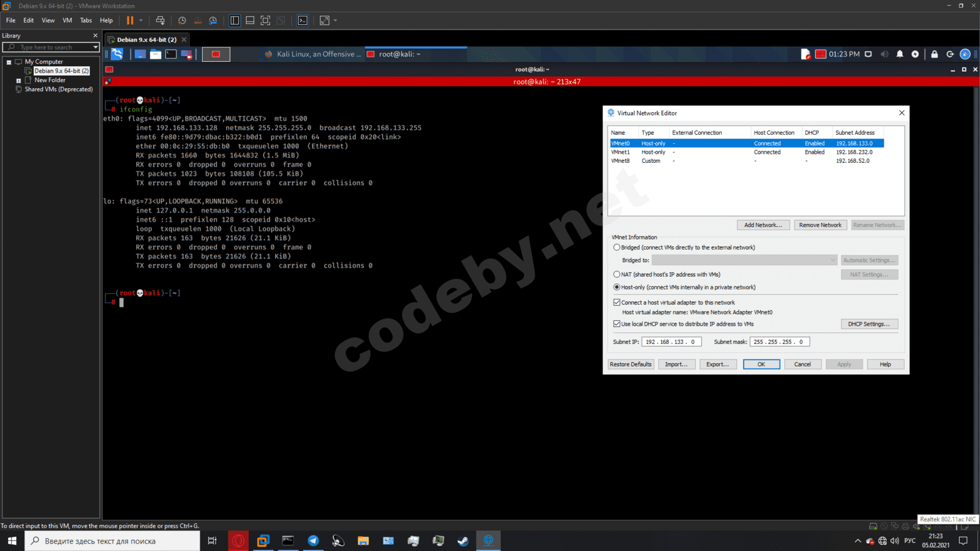Open Kali display settings tray icon

point(868,54)
